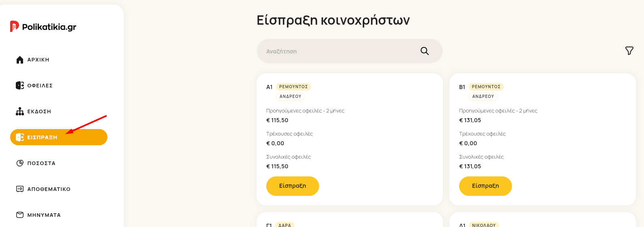Screen dimensions: 644x227
Task: Click Είσπραξη button for apartment B1
Action: pos(486,186)
